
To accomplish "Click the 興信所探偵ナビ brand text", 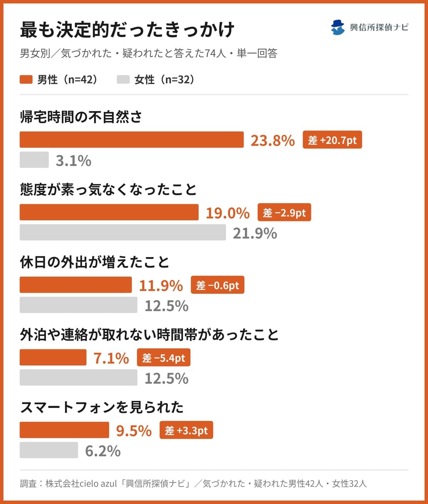I will point(379,27).
